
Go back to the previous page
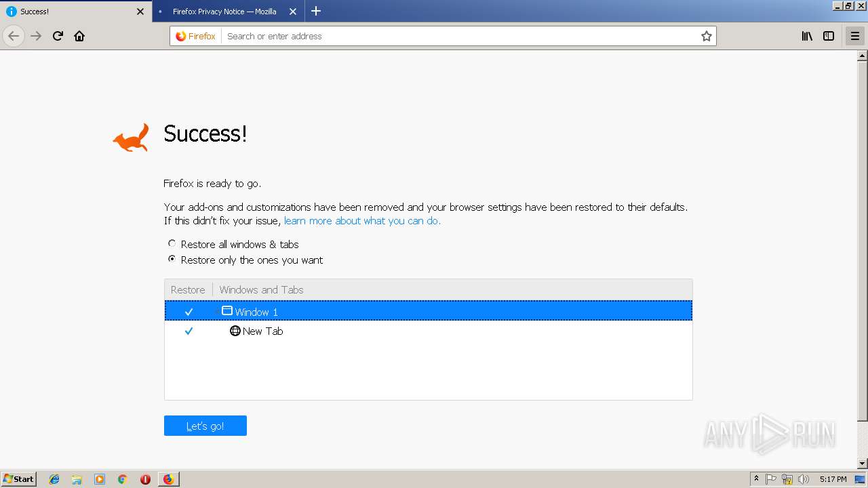(14, 36)
